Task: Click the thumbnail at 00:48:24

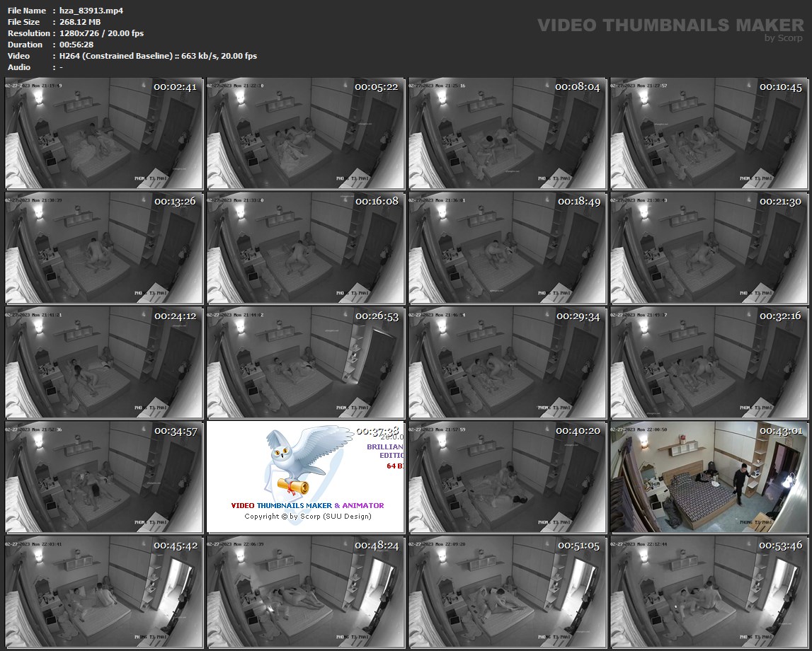Action: coord(306,592)
